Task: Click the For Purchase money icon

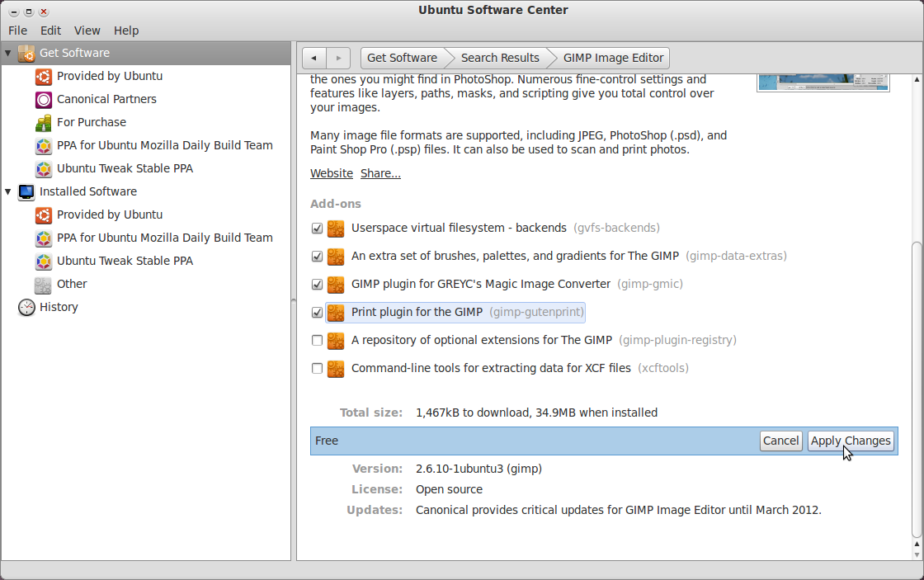Action: point(44,123)
